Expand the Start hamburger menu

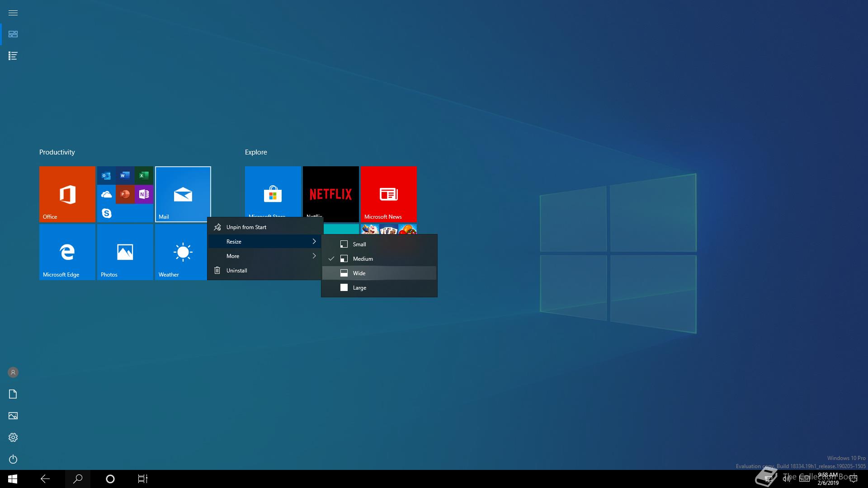[13, 13]
